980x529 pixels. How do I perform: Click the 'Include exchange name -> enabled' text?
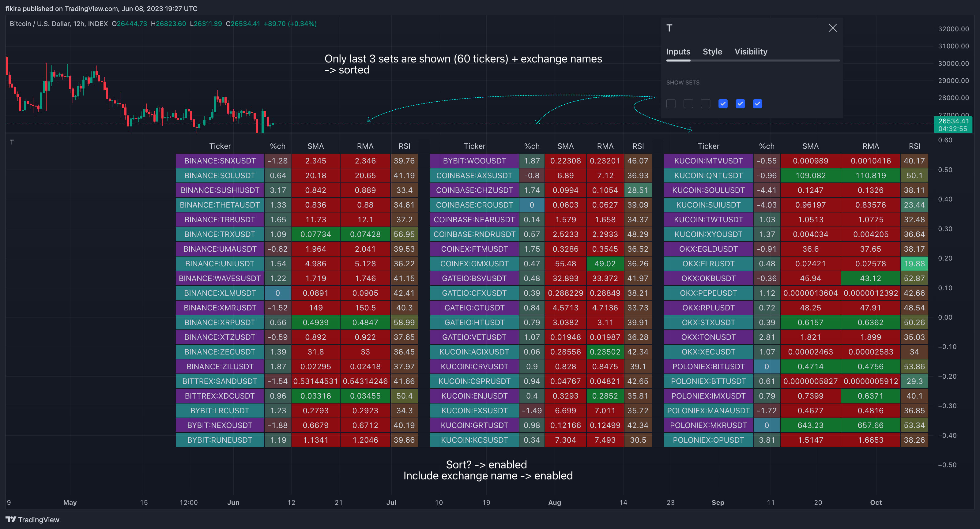coord(488,476)
